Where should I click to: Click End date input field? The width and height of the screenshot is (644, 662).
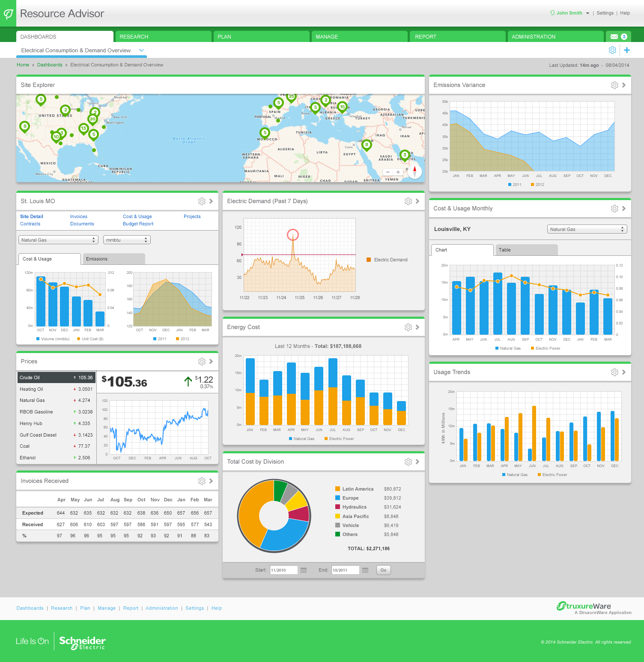(346, 570)
